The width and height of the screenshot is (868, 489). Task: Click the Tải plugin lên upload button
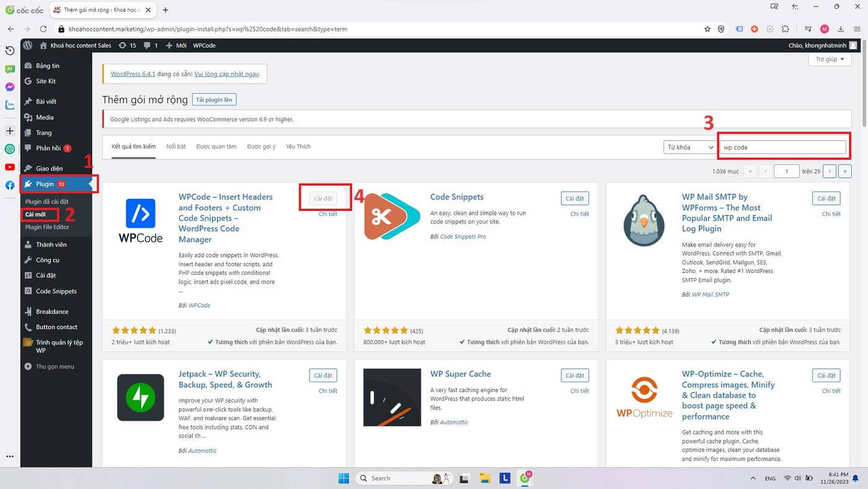pyautogui.click(x=214, y=99)
